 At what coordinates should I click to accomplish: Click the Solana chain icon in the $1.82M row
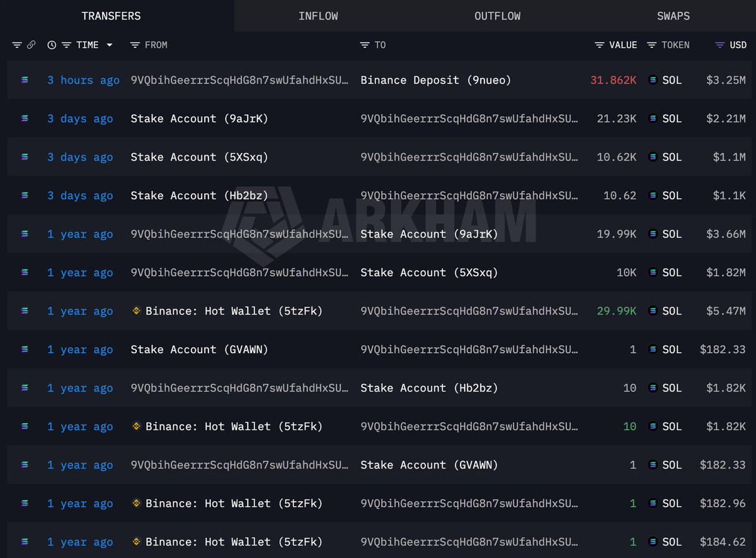click(x=25, y=272)
